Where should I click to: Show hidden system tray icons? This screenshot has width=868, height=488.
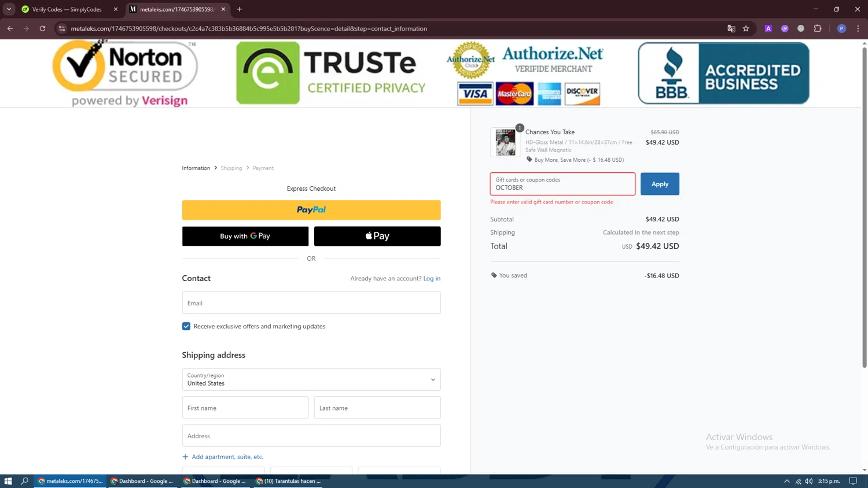786,481
